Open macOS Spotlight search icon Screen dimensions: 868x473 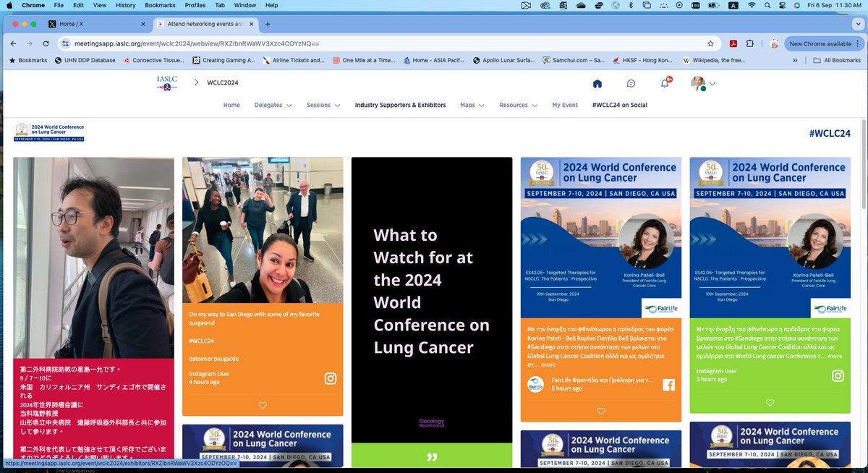pyautogui.click(x=769, y=5)
